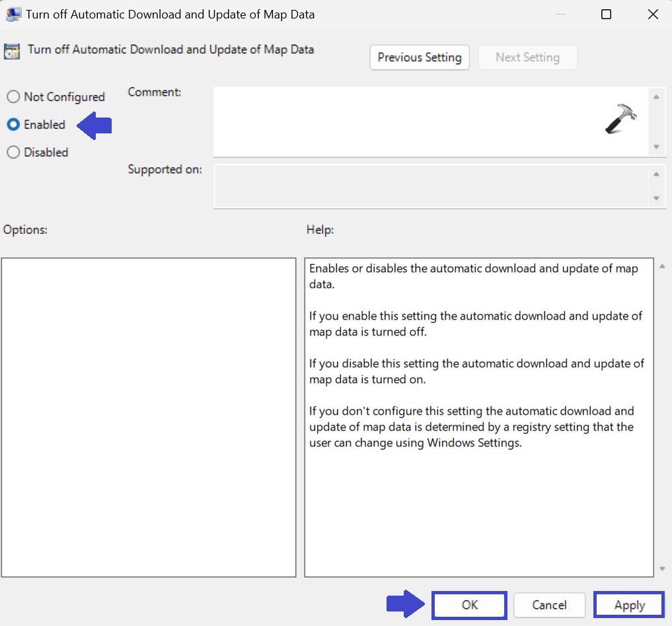Select the Not Configured radio button
This screenshot has height=626, width=672.
coord(13,97)
